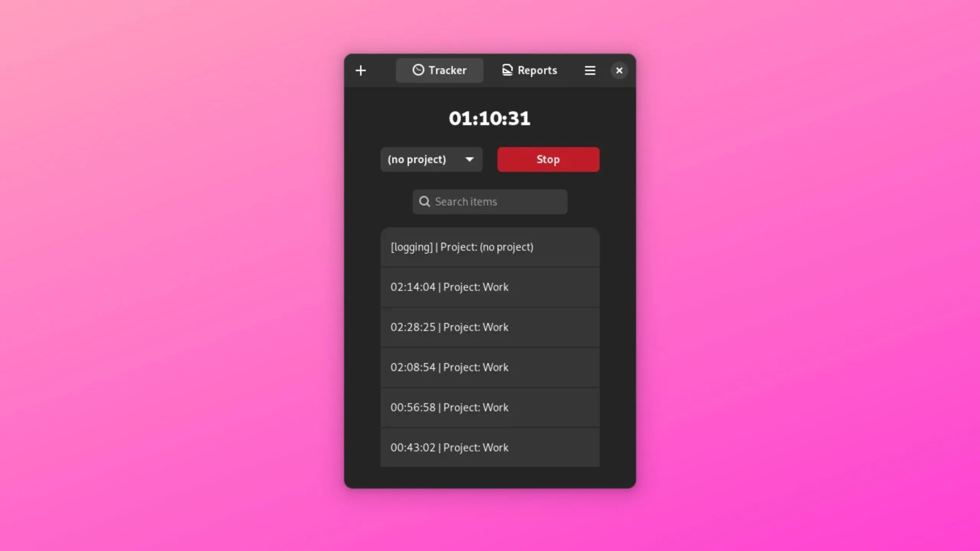Click the hamburger menu icon
The width and height of the screenshot is (980, 551).
[590, 69]
